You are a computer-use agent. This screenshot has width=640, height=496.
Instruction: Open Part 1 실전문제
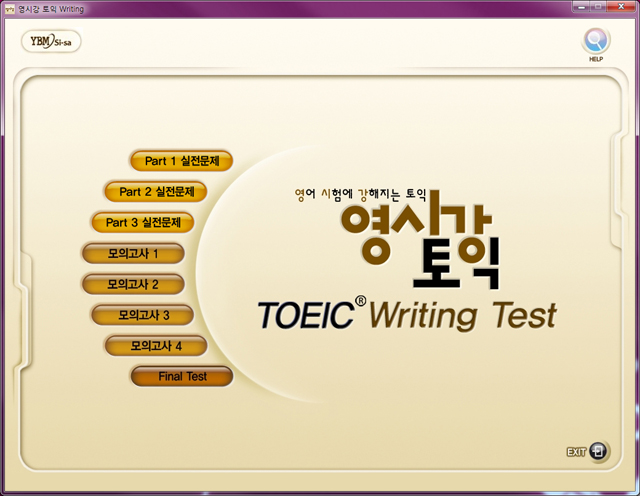click(181, 160)
